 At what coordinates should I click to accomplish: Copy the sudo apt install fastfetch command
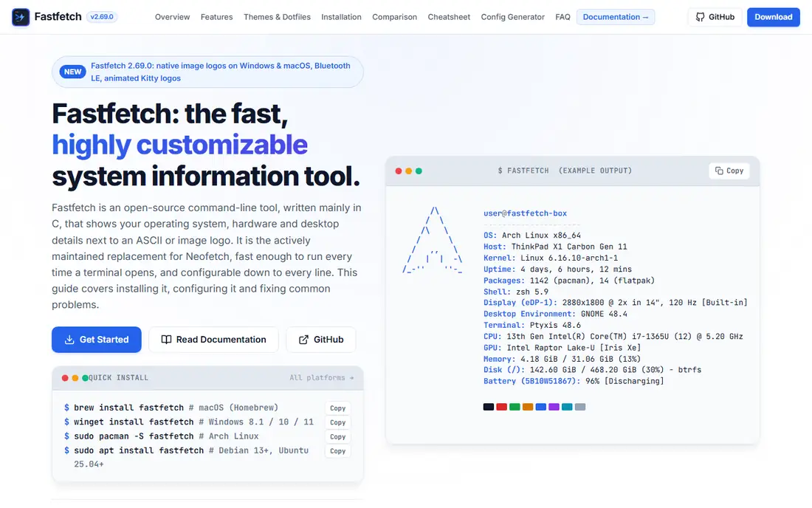pyautogui.click(x=337, y=451)
